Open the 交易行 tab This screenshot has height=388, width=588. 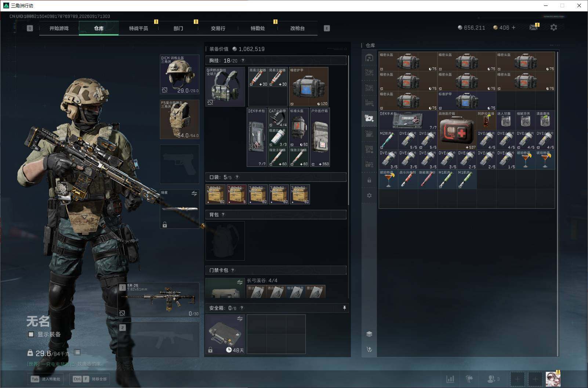218,28
